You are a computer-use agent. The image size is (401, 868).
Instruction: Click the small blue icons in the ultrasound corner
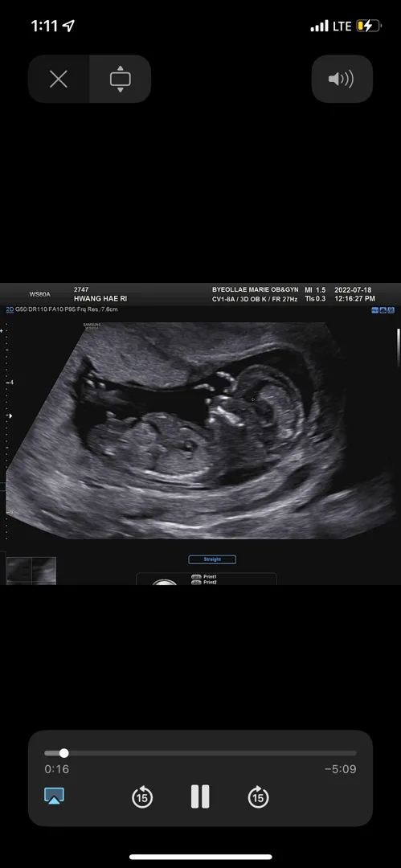(x=383, y=310)
